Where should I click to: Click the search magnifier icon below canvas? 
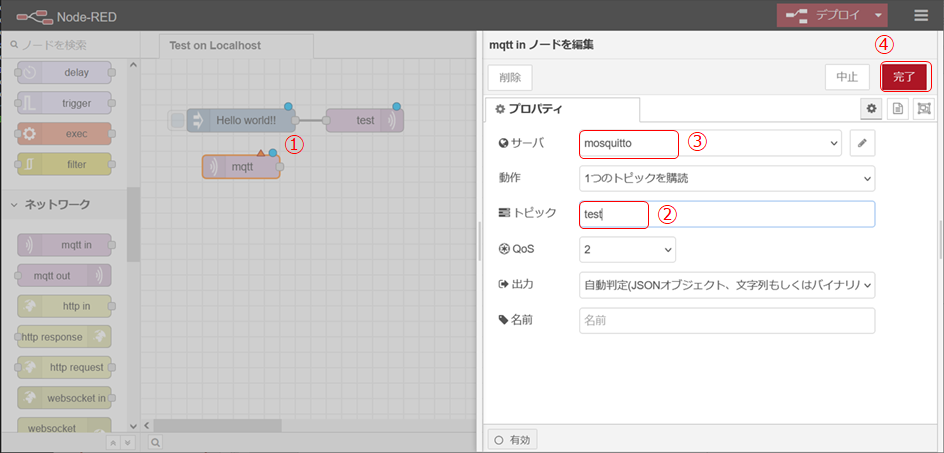(156, 441)
